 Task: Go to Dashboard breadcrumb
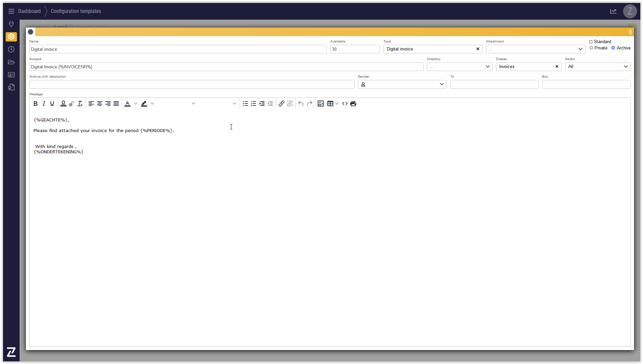[29, 11]
